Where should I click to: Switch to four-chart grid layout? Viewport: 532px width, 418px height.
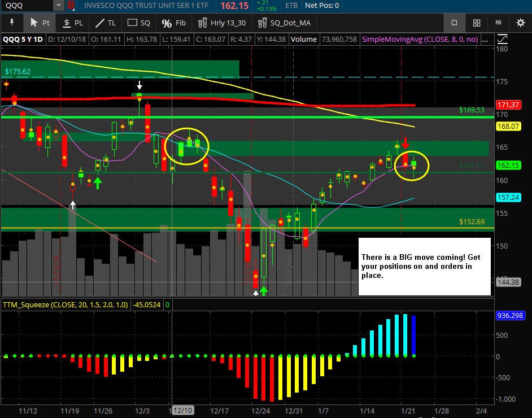coord(477,23)
